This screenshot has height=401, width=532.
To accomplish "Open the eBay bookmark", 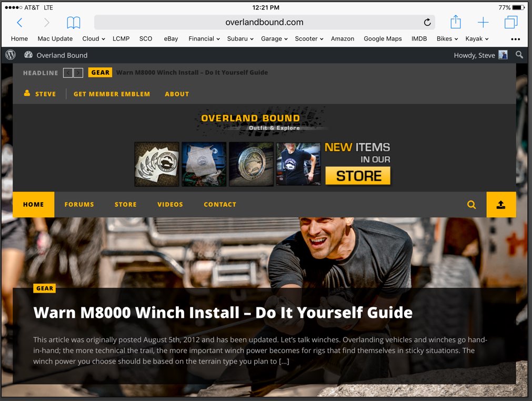I will [171, 39].
